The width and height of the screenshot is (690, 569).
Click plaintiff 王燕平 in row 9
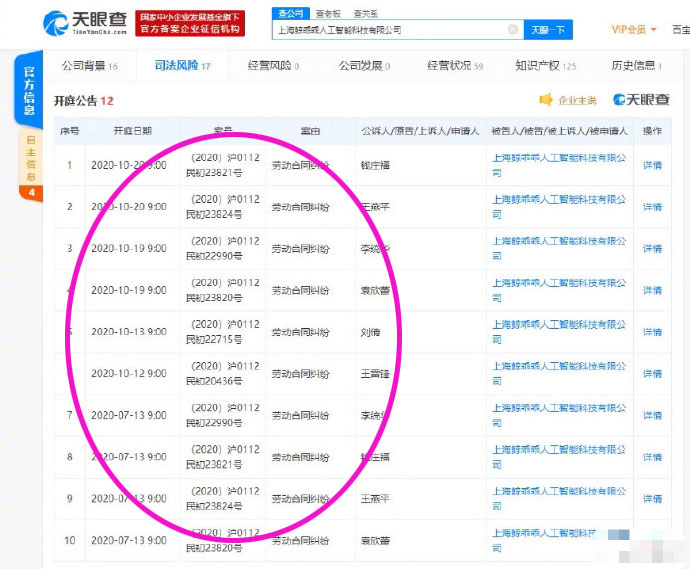pyautogui.click(x=375, y=499)
